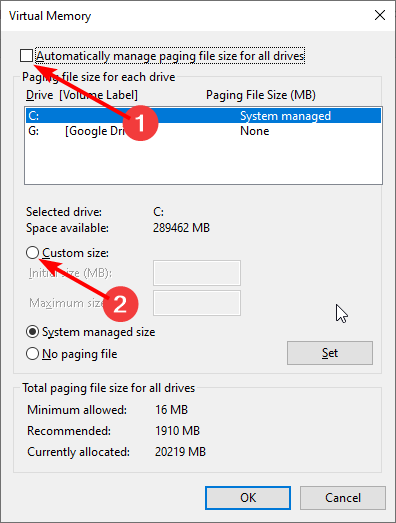Click the Maximum size input box
The image size is (396, 523).
[197, 303]
